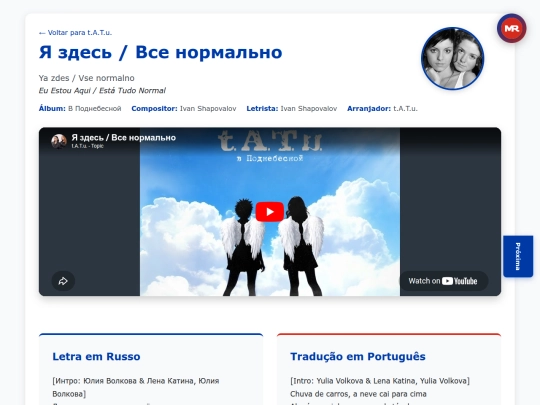Image resolution: width=540 pixels, height=405 pixels.
Task: Open video title Я здесь / Все нормально
Action: click(124, 137)
